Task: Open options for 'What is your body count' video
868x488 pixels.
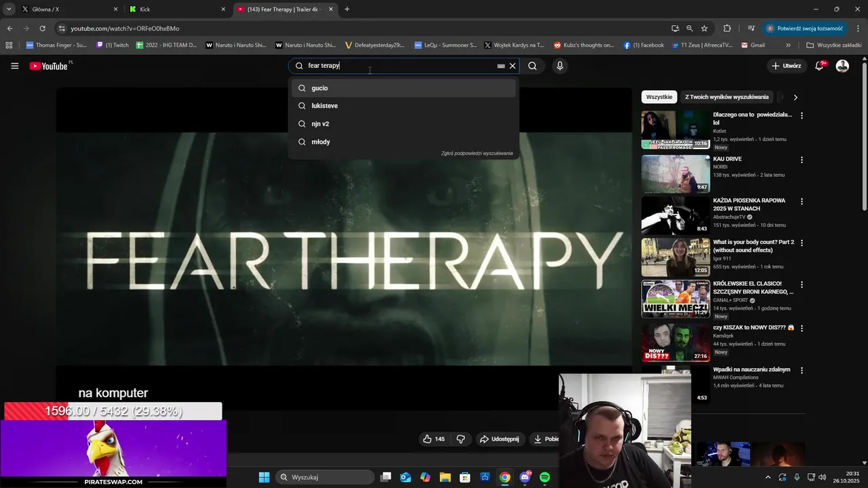Action: coord(802,243)
